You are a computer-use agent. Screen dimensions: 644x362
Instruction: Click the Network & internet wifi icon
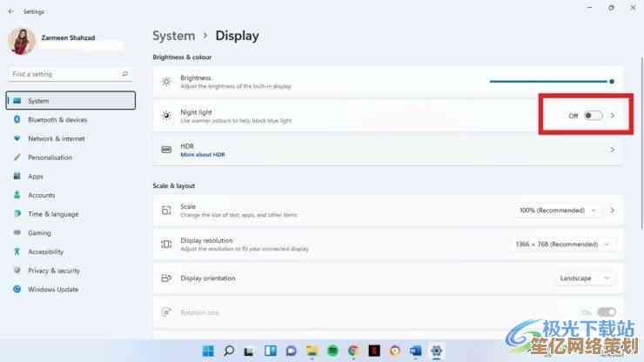click(x=17, y=138)
